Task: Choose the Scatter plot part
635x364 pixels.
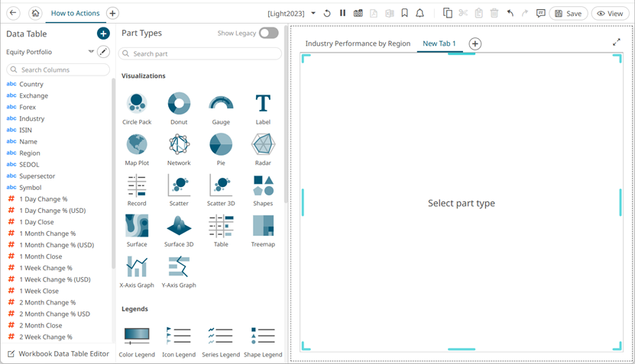Action: (x=179, y=190)
